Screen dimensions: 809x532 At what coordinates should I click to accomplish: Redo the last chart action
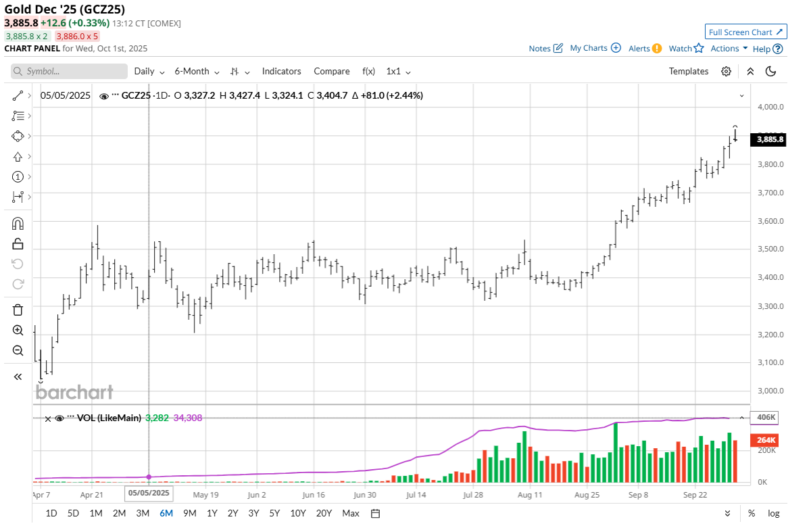coord(18,285)
